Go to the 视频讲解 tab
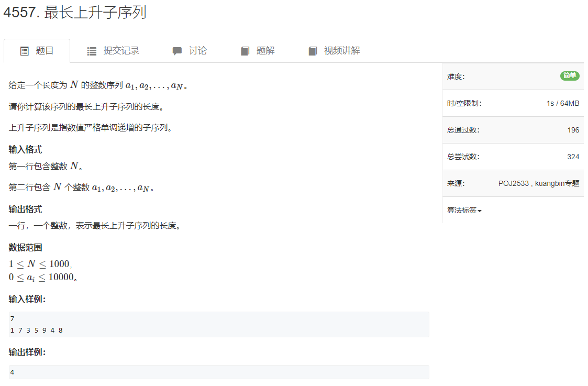 pos(334,51)
